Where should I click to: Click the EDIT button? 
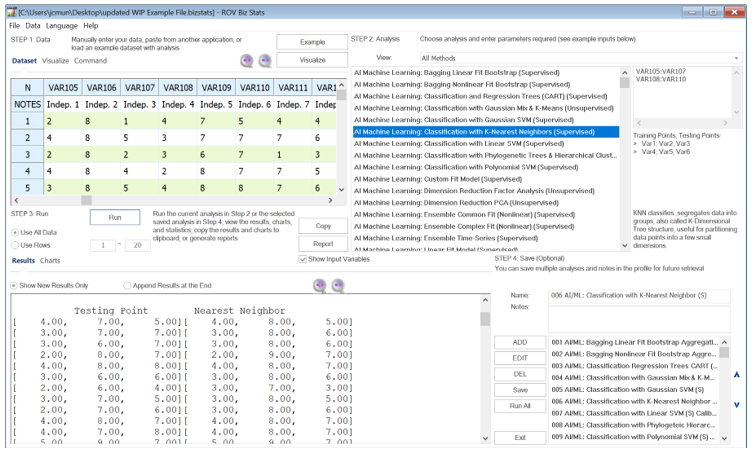click(x=520, y=358)
